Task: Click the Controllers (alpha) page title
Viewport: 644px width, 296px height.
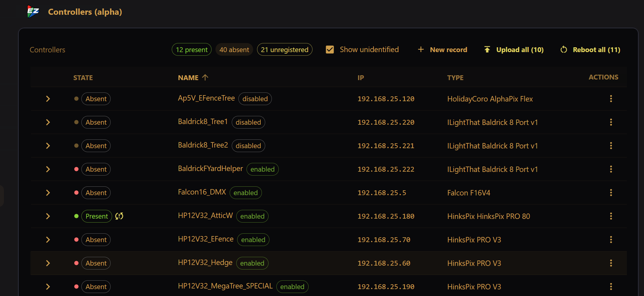Action: coord(85,12)
